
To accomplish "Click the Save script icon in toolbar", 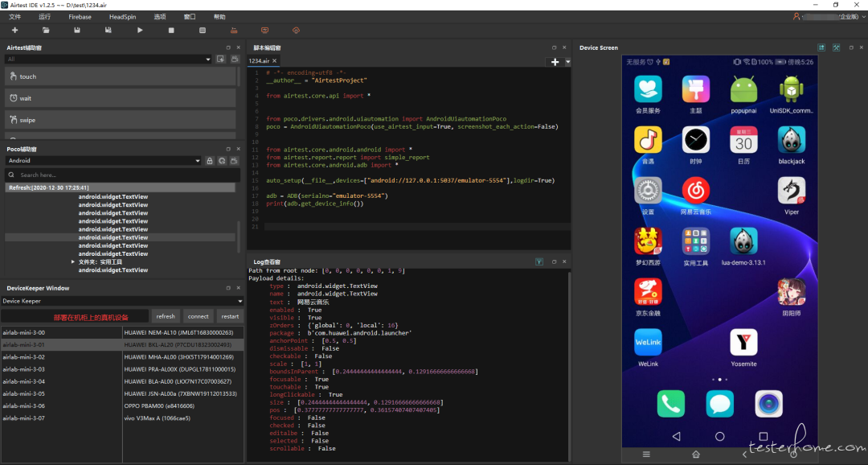I will tap(77, 31).
